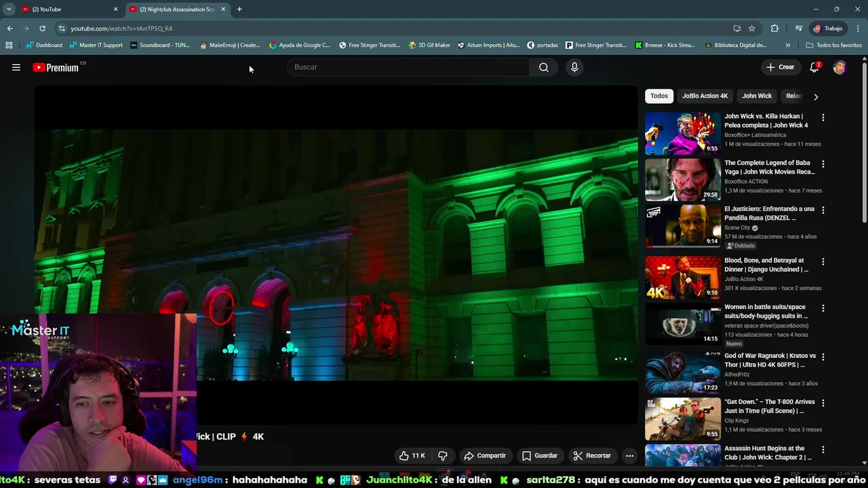Select the John Wick filter chip

point(757,96)
